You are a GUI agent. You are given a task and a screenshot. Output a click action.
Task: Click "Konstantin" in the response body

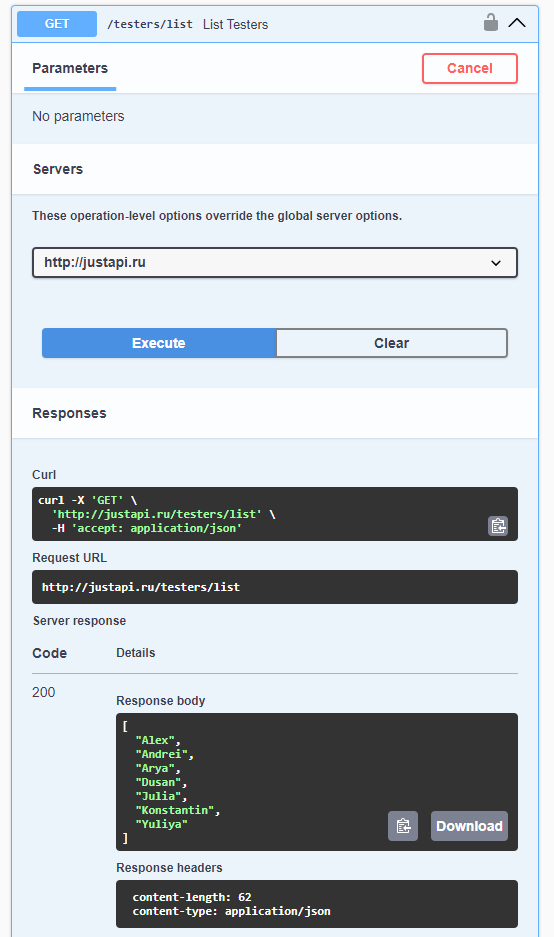(175, 810)
